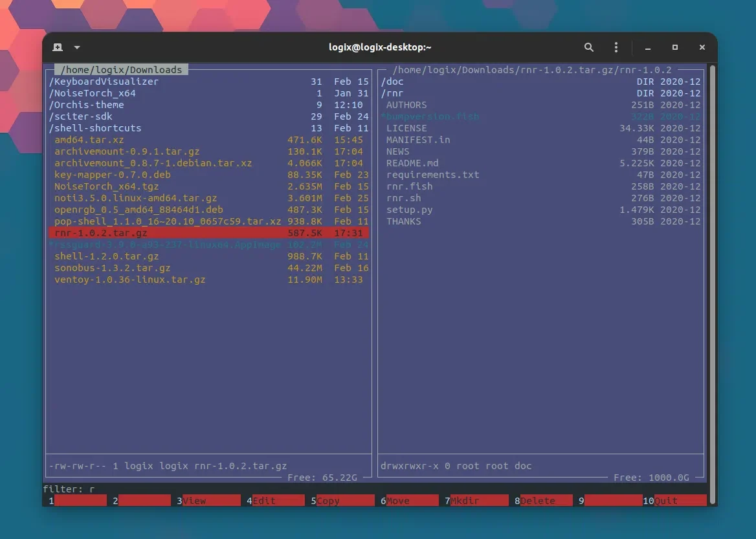This screenshot has height=539, width=756.
Task: Select requirements.txt file
Action: point(540,175)
